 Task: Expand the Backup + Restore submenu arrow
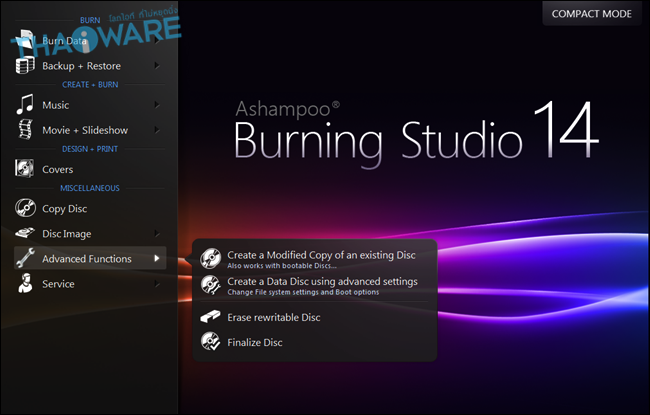(157, 66)
